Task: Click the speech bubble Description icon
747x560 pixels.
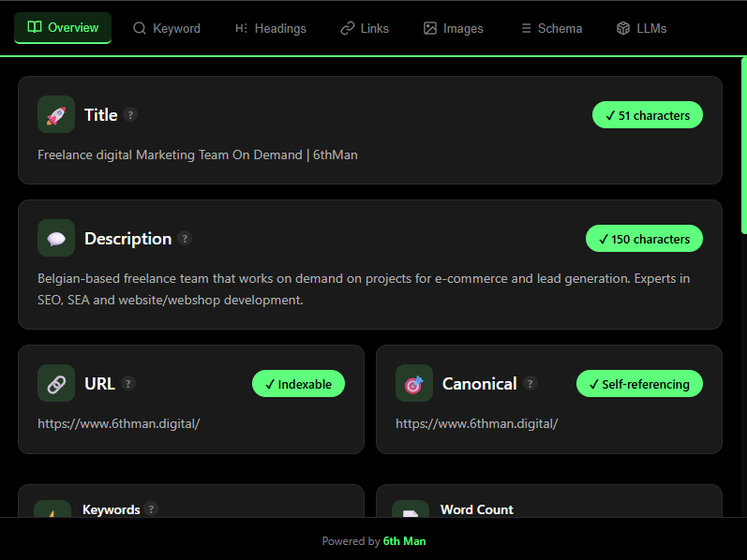Action: tap(56, 238)
